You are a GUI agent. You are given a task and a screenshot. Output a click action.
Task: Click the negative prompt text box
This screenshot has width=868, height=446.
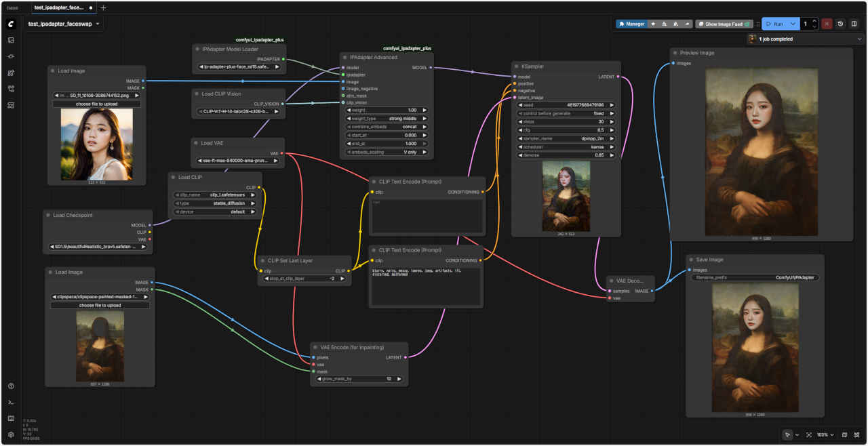click(x=426, y=285)
